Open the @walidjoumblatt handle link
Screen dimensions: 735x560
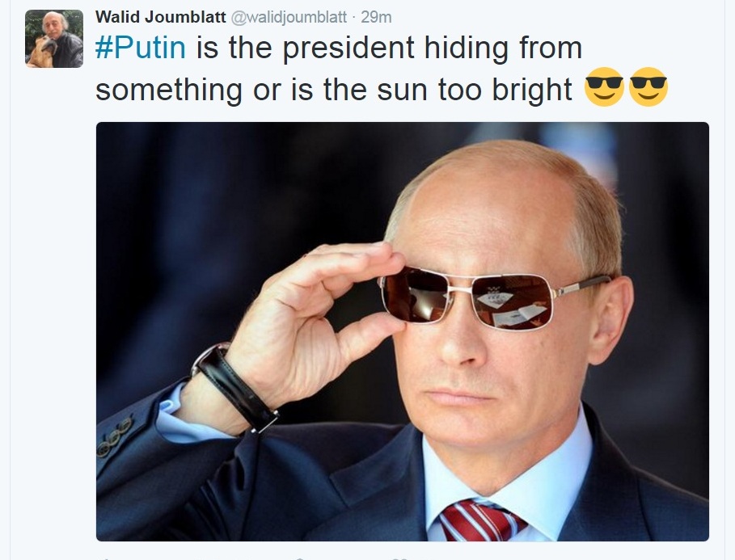tap(289, 17)
